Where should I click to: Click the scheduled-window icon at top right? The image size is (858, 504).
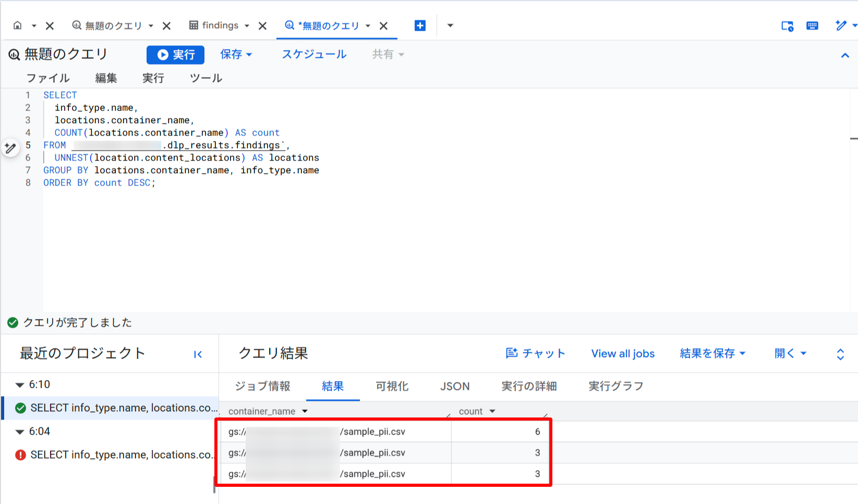[787, 26]
